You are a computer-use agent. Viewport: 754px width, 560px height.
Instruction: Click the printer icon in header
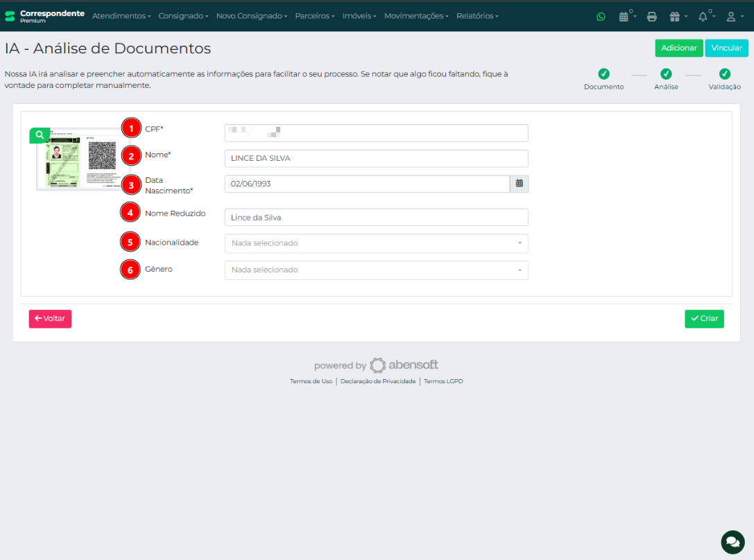tap(651, 17)
